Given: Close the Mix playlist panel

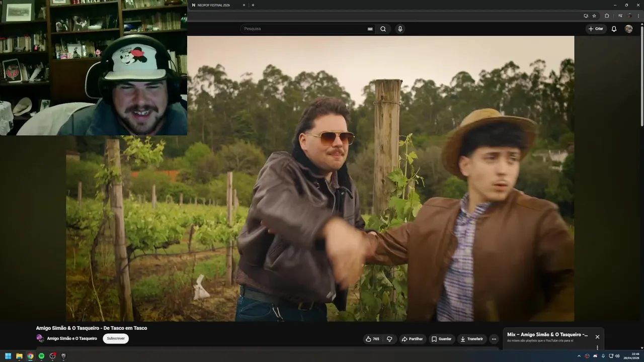Looking at the screenshot, I should [597, 337].
